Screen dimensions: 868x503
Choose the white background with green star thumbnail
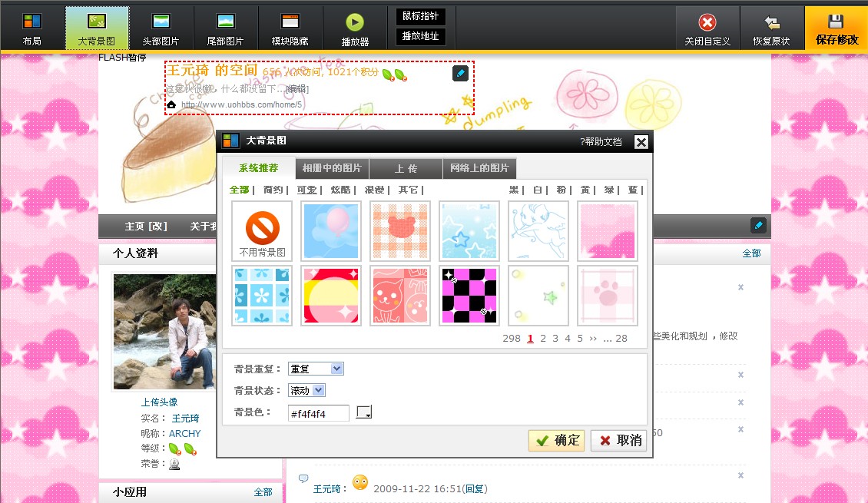(x=538, y=296)
